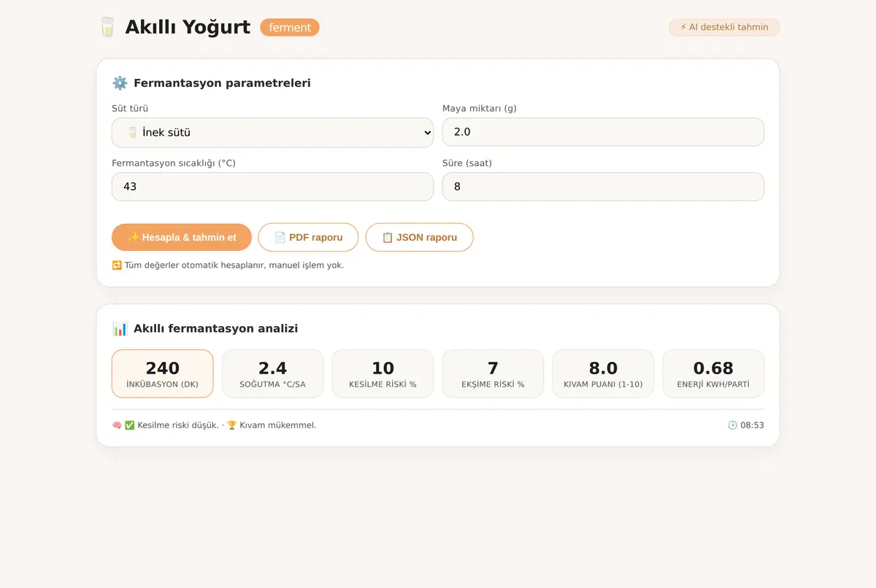
Task: Click the brain icon in the analysis footer
Action: coord(117,425)
